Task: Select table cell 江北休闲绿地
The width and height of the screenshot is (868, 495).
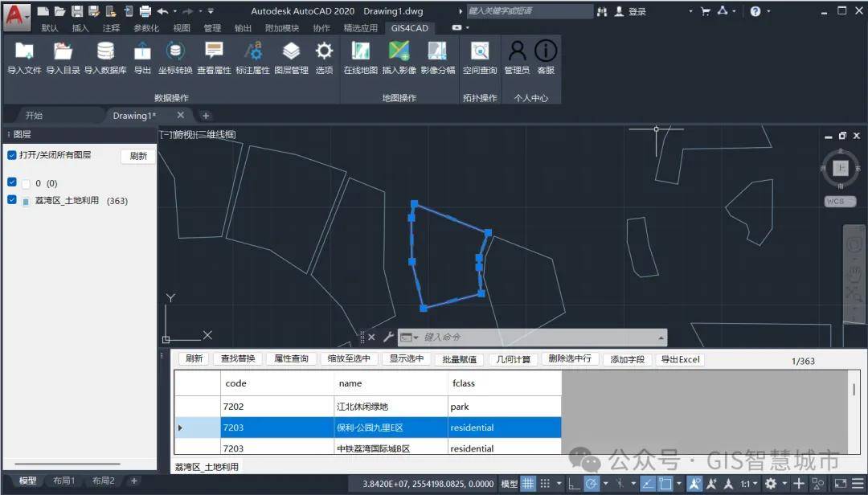Action: tap(391, 407)
